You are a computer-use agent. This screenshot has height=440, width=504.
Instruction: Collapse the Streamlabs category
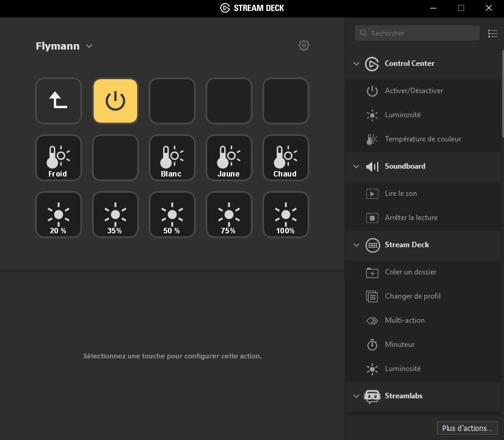pyautogui.click(x=356, y=396)
